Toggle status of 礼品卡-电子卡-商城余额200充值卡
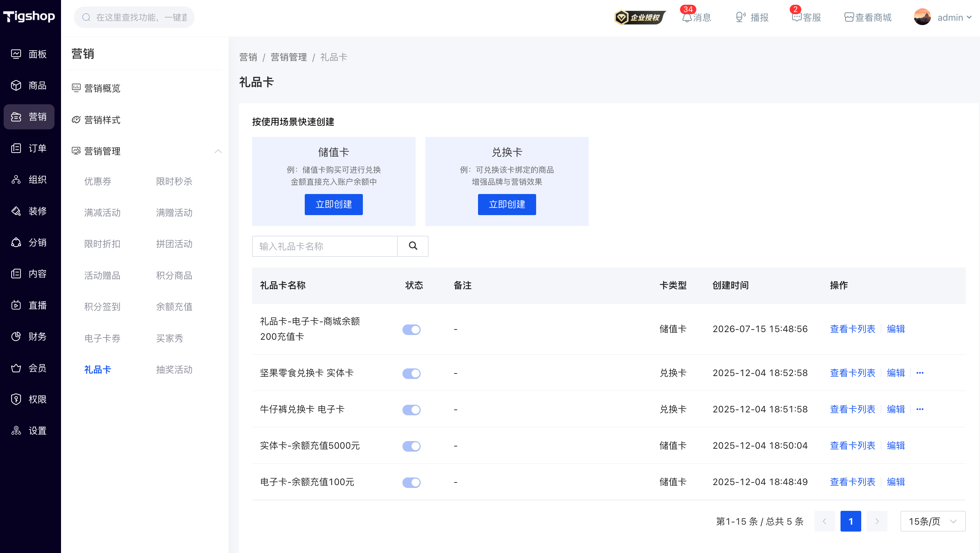Screen dimensions: 980x553 411,329
